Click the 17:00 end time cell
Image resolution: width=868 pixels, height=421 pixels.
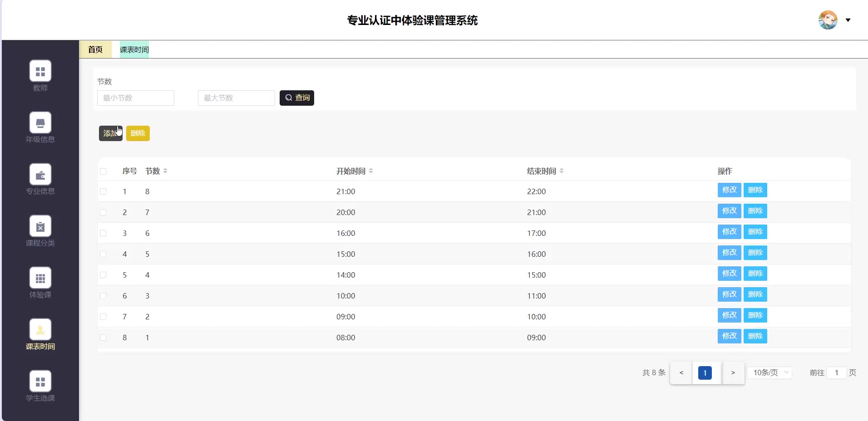click(537, 233)
